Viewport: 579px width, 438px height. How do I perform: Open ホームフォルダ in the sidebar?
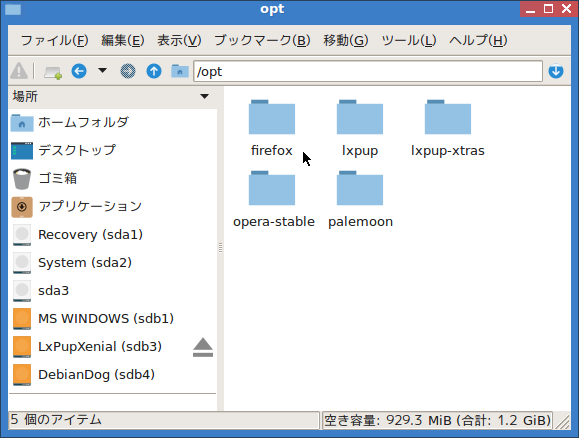pyautogui.click(x=112, y=122)
